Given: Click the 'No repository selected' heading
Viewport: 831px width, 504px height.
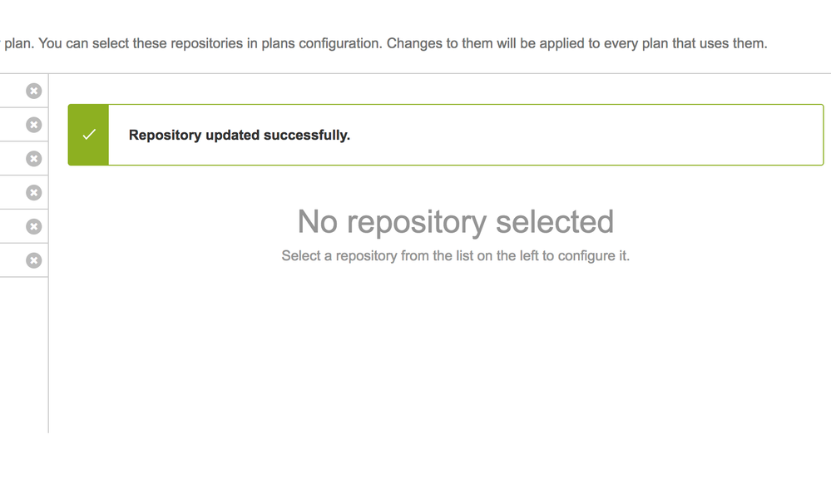Looking at the screenshot, I should pos(456,221).
